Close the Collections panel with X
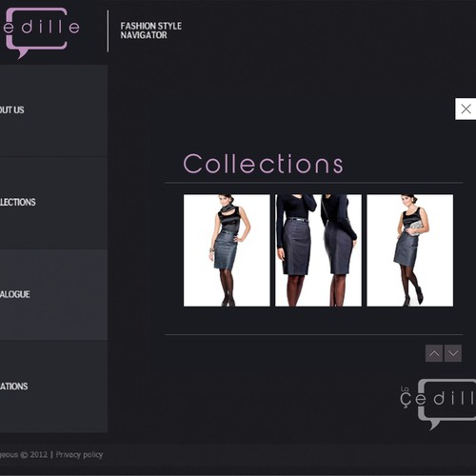 click(x=466, y=109)
